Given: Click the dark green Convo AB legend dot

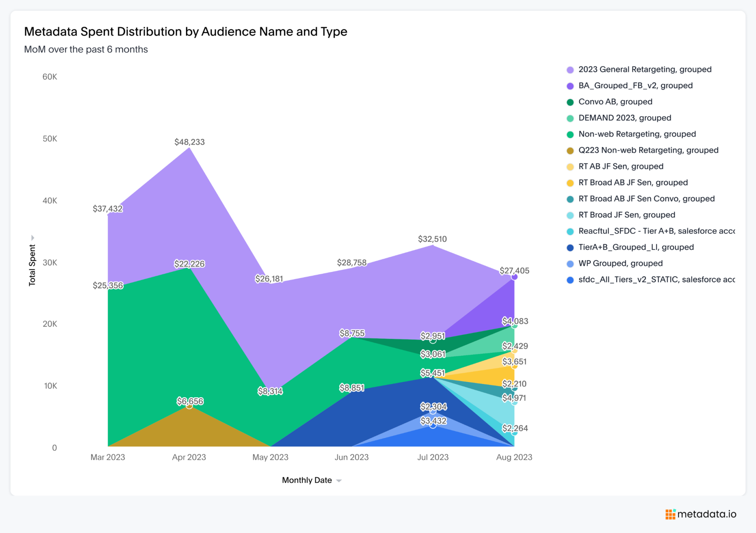Looking at the screenshot, I should (571, 101).
